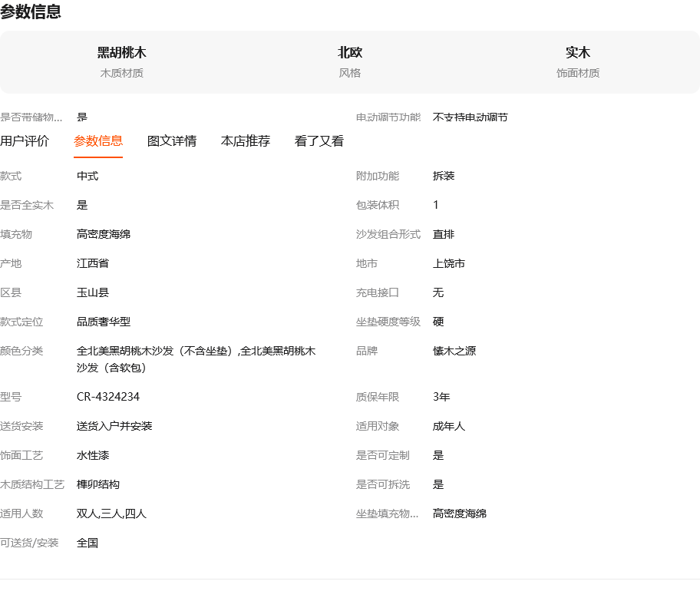Select the 参数信息 tab
Screen dimensions: 700x601
(x=98, y=141)
